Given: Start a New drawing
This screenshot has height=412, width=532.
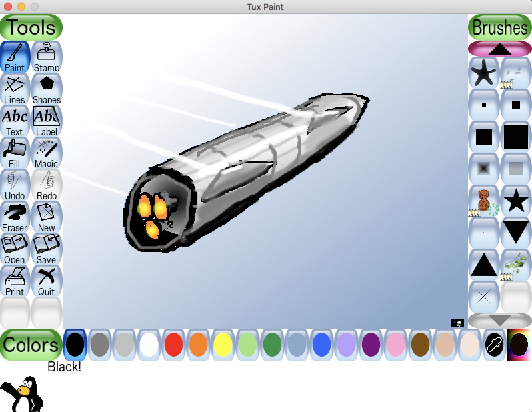Looking at the screenshot, I should pos(47,217).
